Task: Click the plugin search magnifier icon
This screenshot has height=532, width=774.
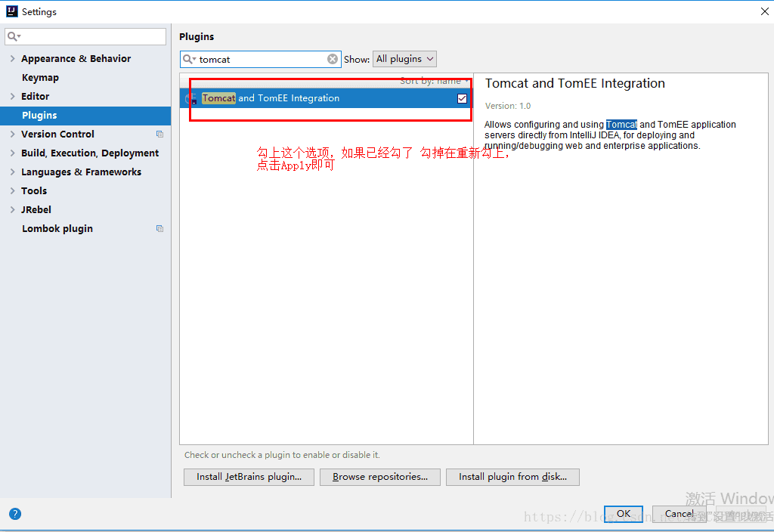Action: 189,59
